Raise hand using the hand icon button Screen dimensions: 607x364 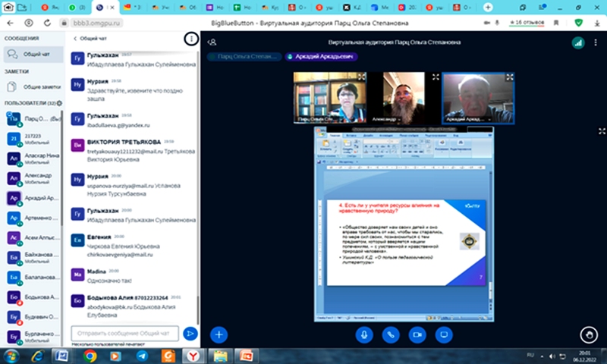589,334
